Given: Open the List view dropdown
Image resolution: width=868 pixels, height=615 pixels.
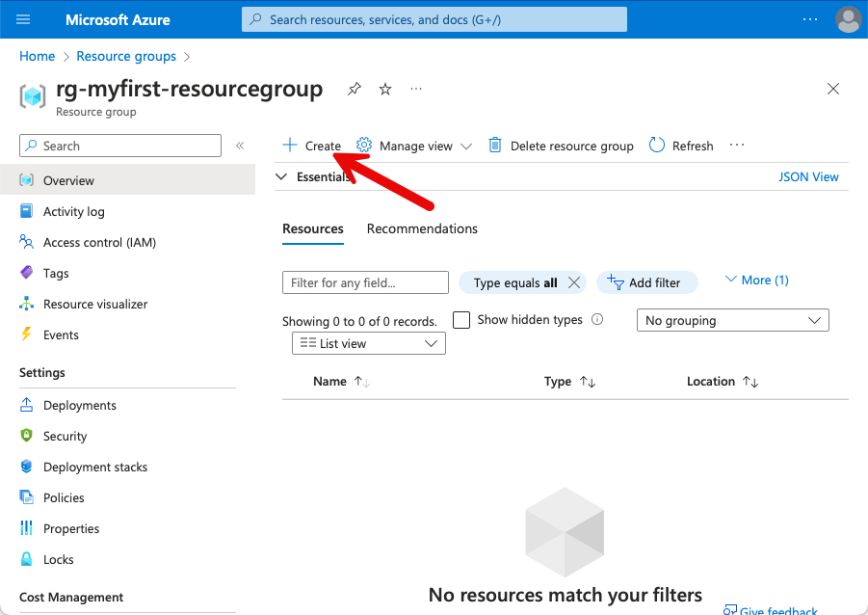Looking at the screenshot, I should (368, 343).
